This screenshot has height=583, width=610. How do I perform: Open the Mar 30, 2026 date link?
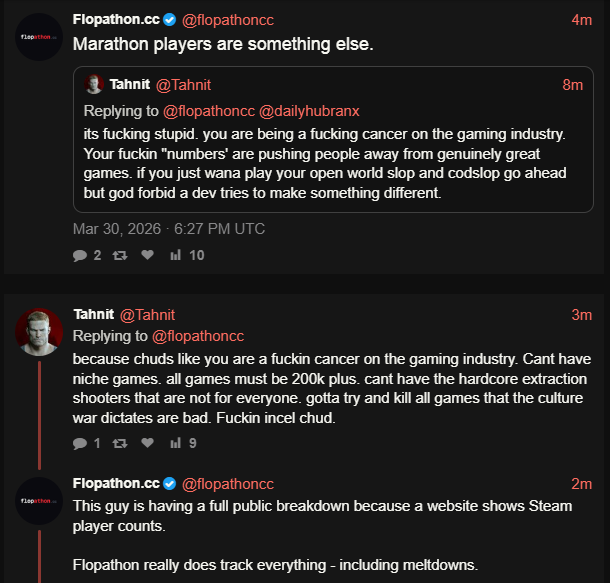169,228
